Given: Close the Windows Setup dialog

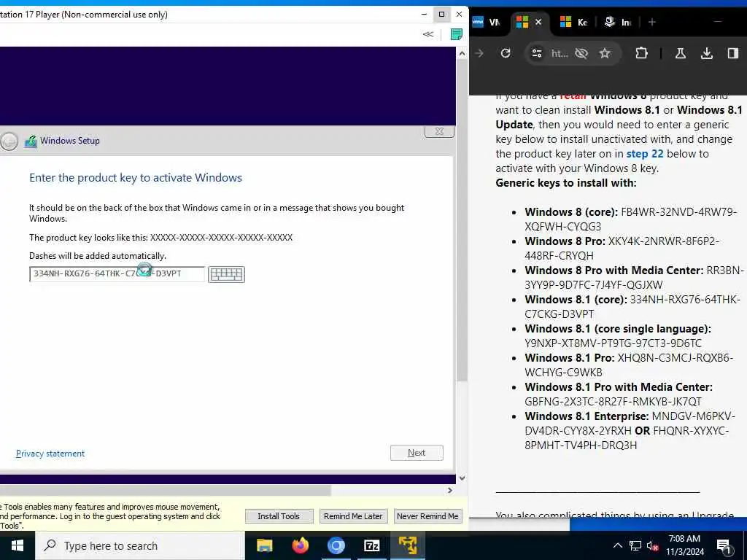Looking at the screenshot, I should click(x=439, y=131).
